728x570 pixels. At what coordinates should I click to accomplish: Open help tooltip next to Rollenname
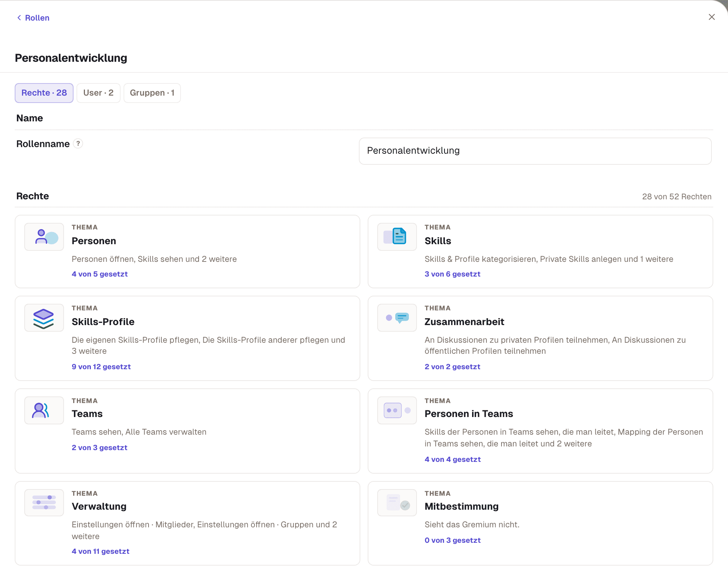click(78, 143)
